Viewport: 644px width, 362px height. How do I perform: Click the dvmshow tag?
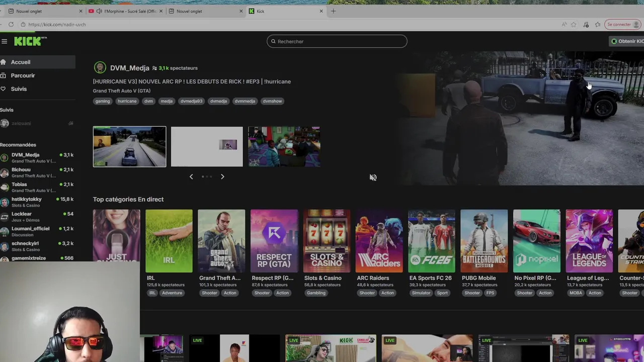point(272,101)
